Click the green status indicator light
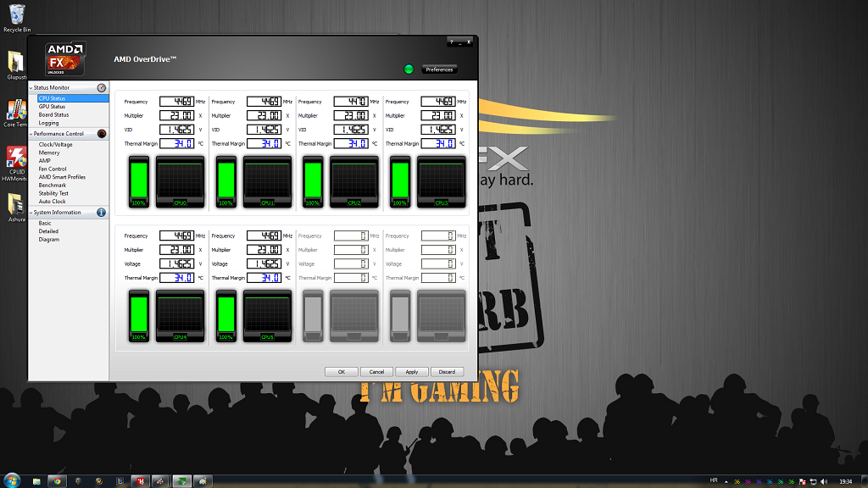The image size is (868, 488). tap(409, 69)
